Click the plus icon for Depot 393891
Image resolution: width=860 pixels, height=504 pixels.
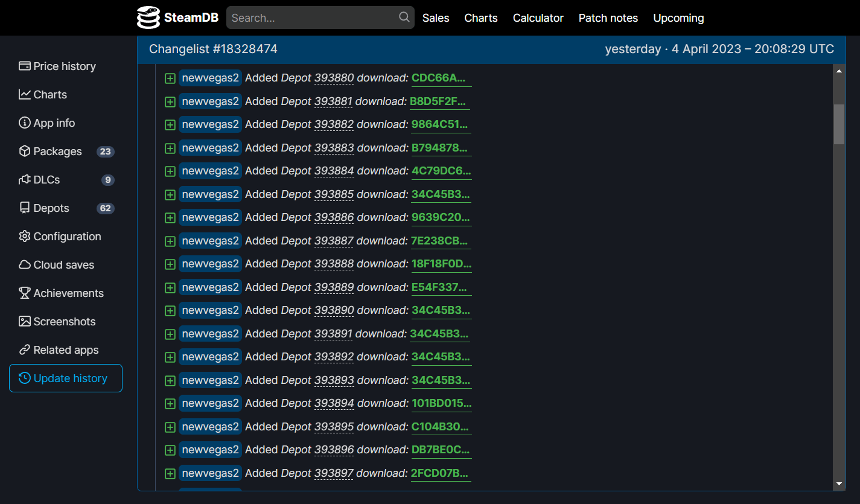click(x=170, y=334)
